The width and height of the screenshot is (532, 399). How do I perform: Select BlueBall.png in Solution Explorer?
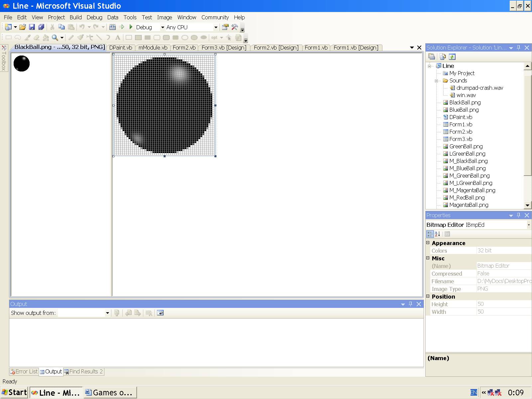[464, 110]
